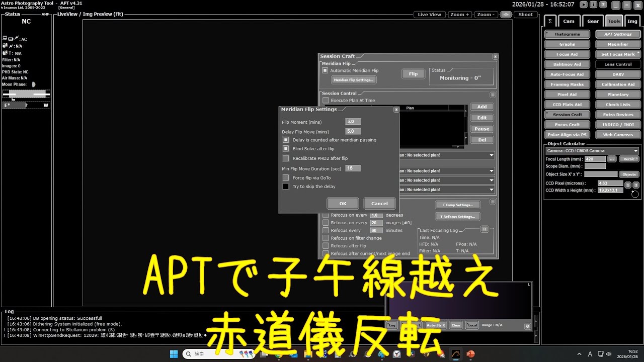The image size is (644, 362).
Task: Click the Moon Phase icon in Status
Action: 33,84
